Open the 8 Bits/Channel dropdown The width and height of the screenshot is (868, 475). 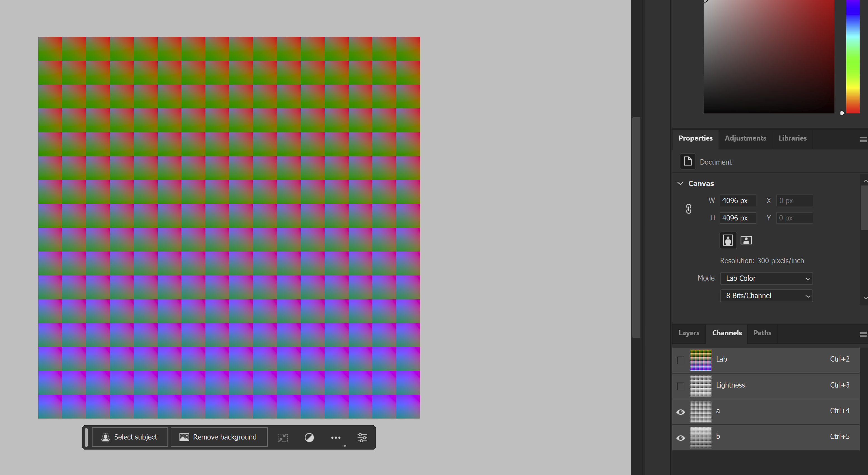[x=766, y=296]
